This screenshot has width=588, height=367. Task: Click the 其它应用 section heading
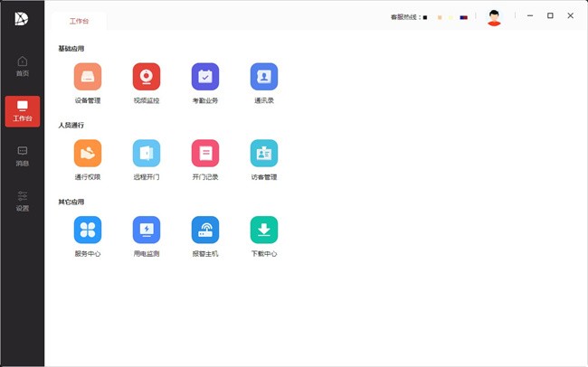tap(71, 202)
